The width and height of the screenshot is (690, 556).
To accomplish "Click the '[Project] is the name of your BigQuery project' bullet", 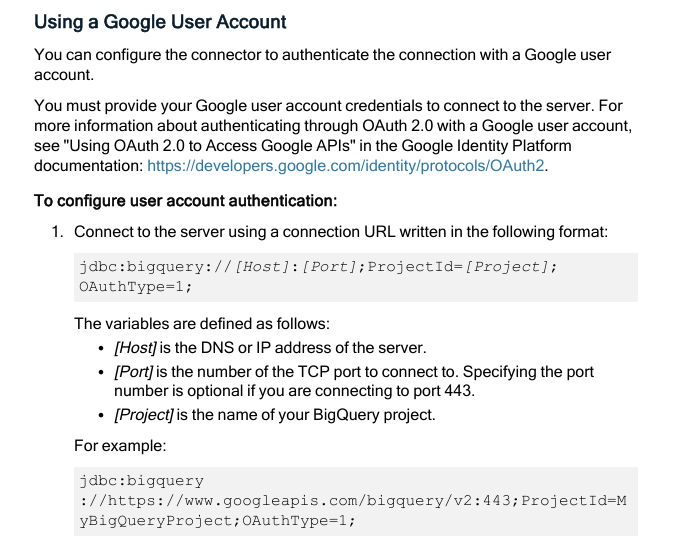I will (x=275, y=415).
